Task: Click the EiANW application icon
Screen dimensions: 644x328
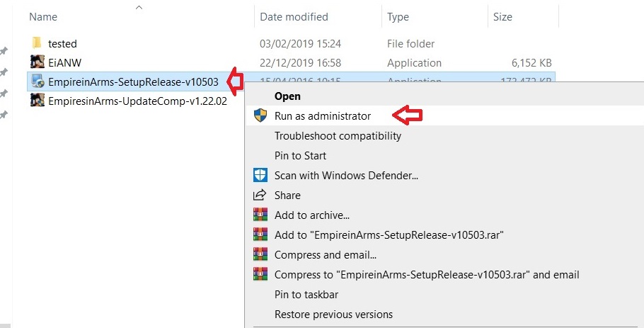Action: tap(38, 63)
